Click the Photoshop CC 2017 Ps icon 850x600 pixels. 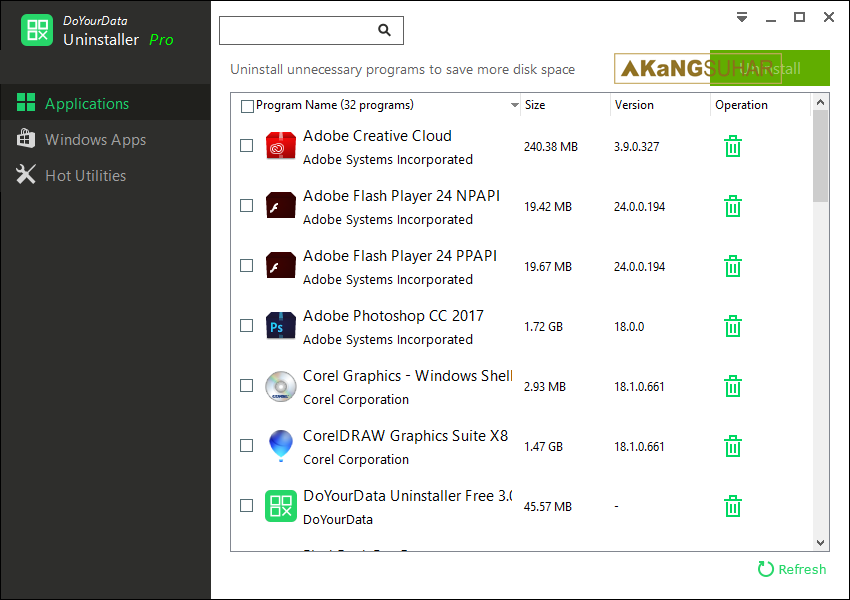(281, 326)
